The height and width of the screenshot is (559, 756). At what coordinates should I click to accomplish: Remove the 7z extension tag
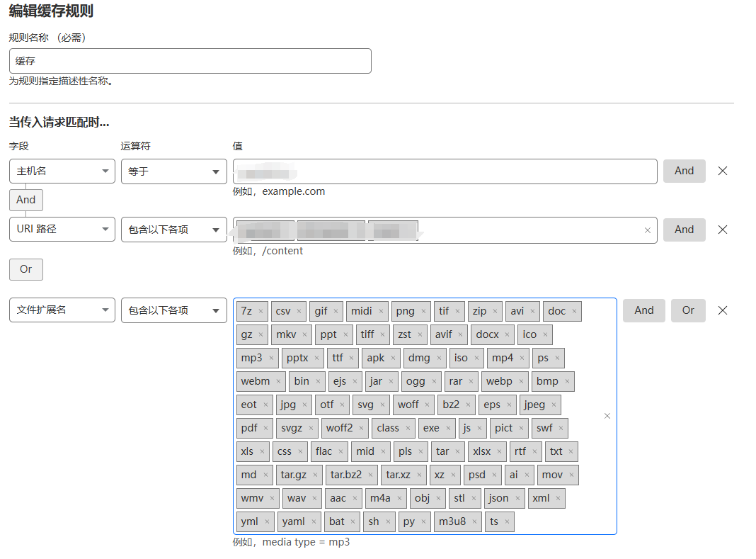click(260, 311)
